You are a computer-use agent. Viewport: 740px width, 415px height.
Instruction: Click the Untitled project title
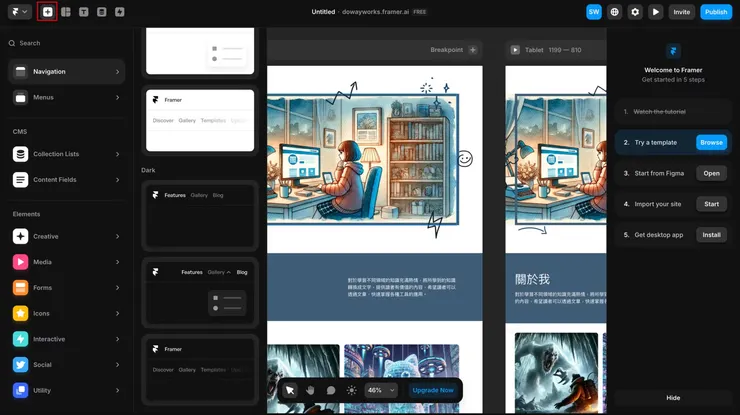tap(323, 12)
